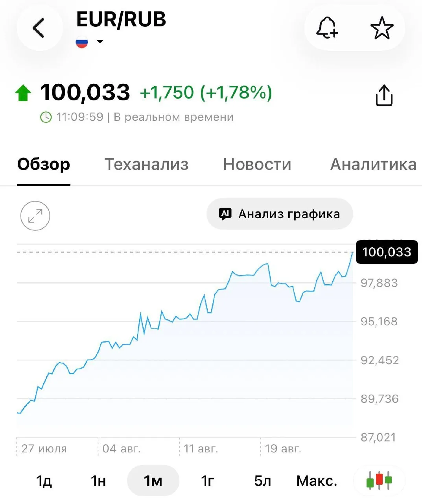Switch to the Новости tab
This screenshot has height=504, width=422.
tap(257, 164)
